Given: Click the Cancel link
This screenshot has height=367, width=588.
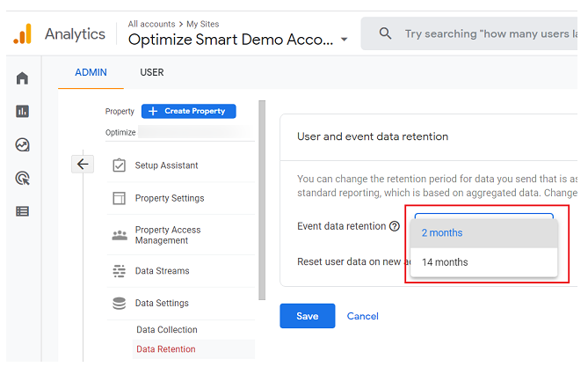Looking at the screenshot, I should click(x=363, y=316).
